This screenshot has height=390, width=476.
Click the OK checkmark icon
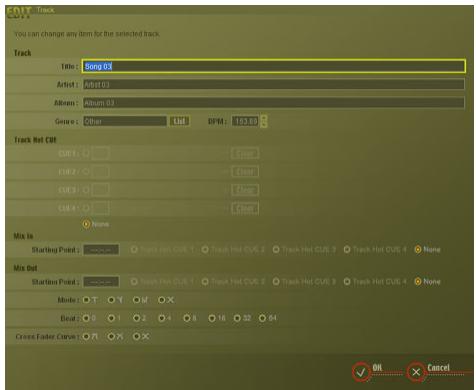361,372
